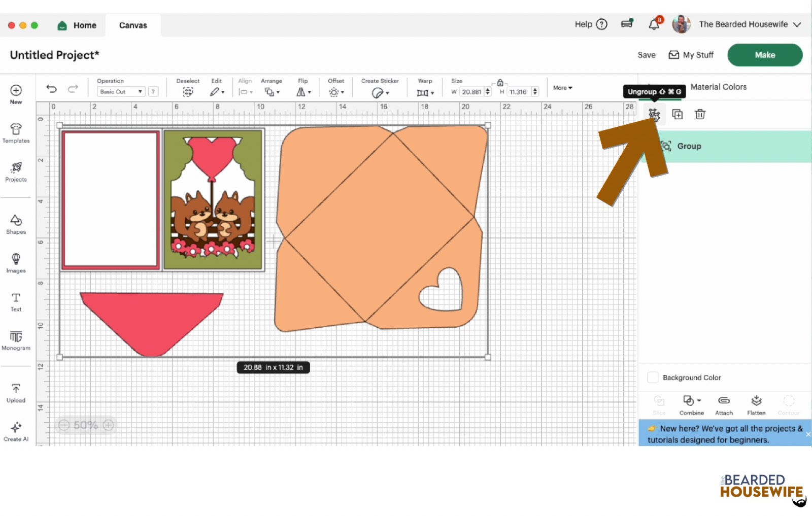Switch to the Canvas tab
This screenshot has height=516, width=812.
pyautogui.click(x=132, y=25)
